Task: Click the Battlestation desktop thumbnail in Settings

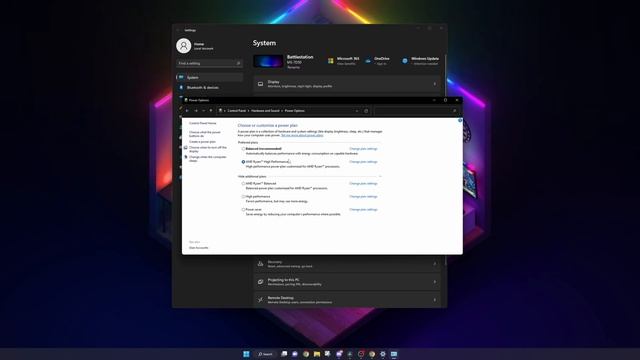Action: 268,61
